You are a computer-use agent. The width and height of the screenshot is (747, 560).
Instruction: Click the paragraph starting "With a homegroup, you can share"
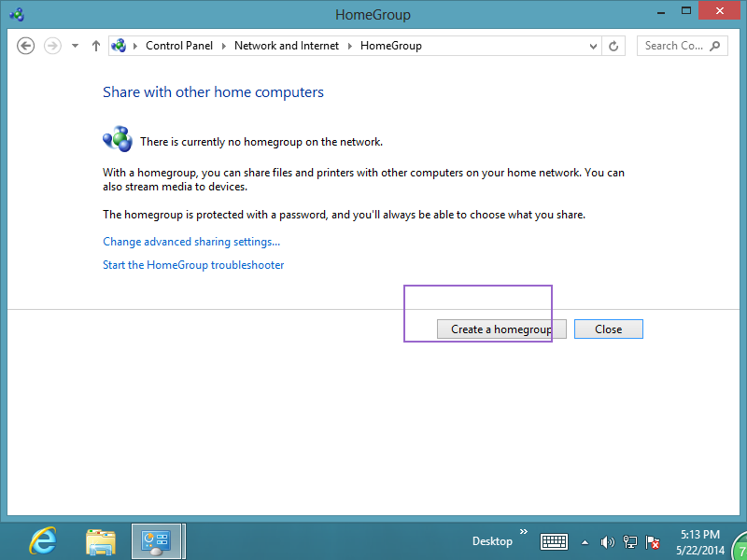pos(363,179)
